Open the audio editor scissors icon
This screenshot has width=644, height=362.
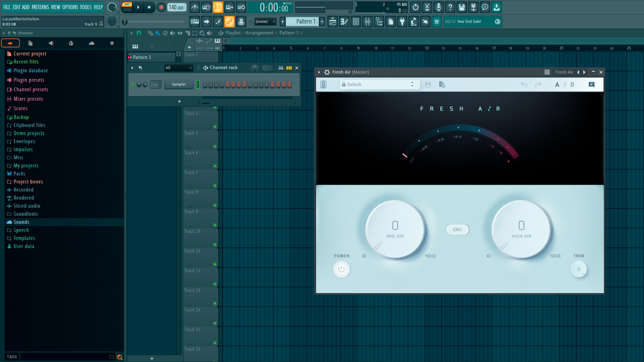pyautogui.click(x=427, y=7)
